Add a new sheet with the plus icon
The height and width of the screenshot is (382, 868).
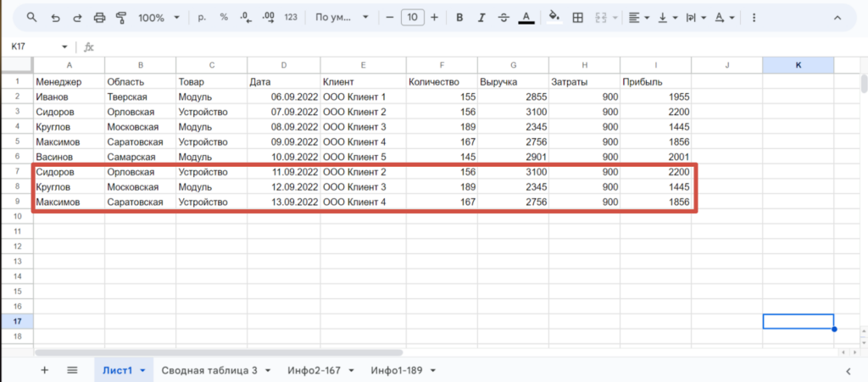point(44,370)
